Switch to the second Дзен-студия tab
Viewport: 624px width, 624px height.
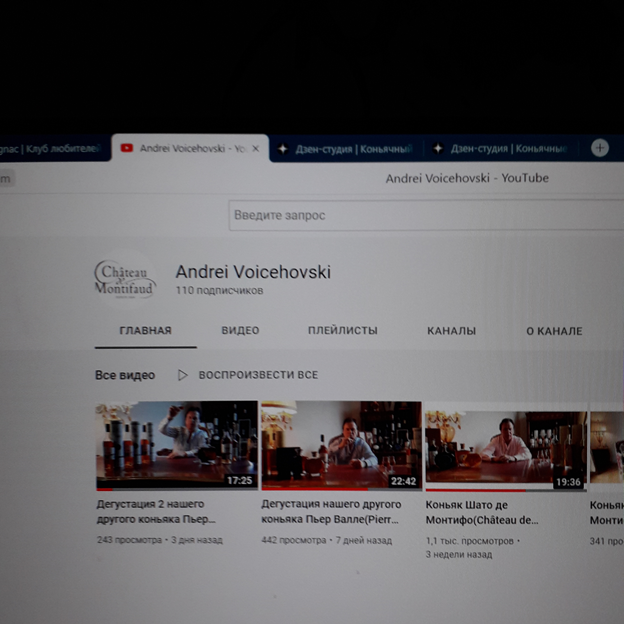point(503,149)
